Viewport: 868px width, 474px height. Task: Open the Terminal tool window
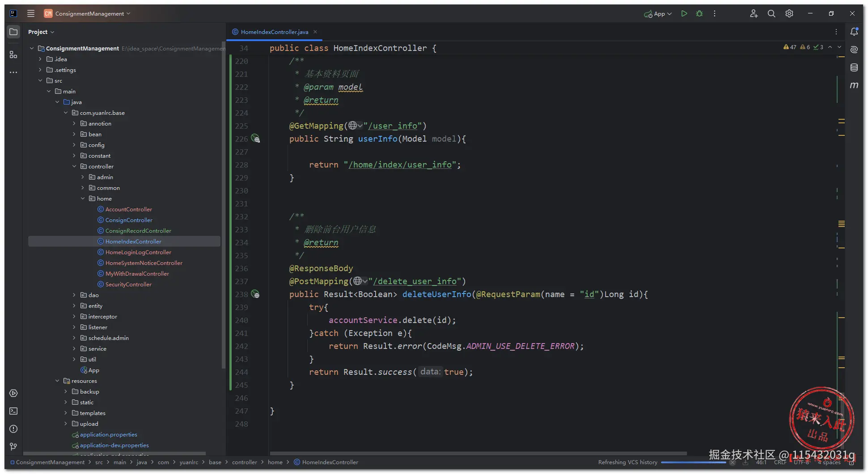[13, 411]
